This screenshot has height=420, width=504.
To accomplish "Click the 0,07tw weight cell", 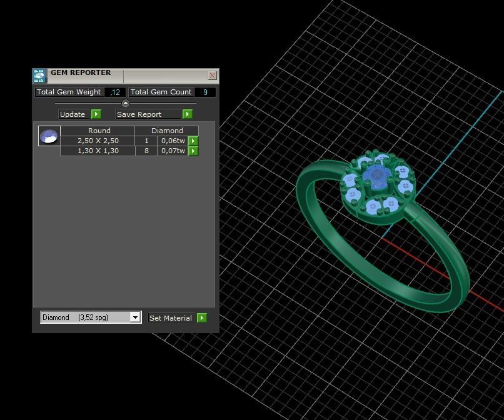I will (173, 151).
